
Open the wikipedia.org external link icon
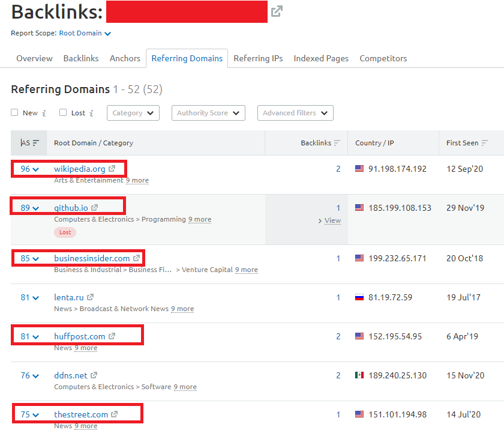point(112,169)
